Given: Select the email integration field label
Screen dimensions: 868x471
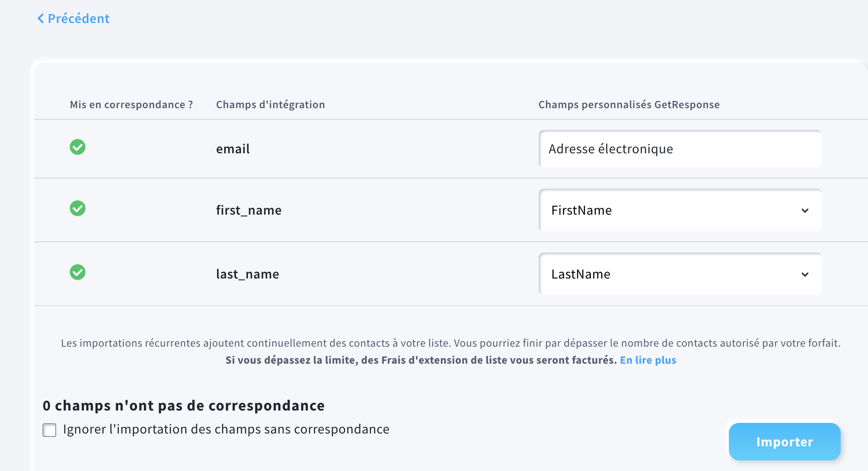Looking at the screenshot, I should pyautogui.click(x=233, y=149).
